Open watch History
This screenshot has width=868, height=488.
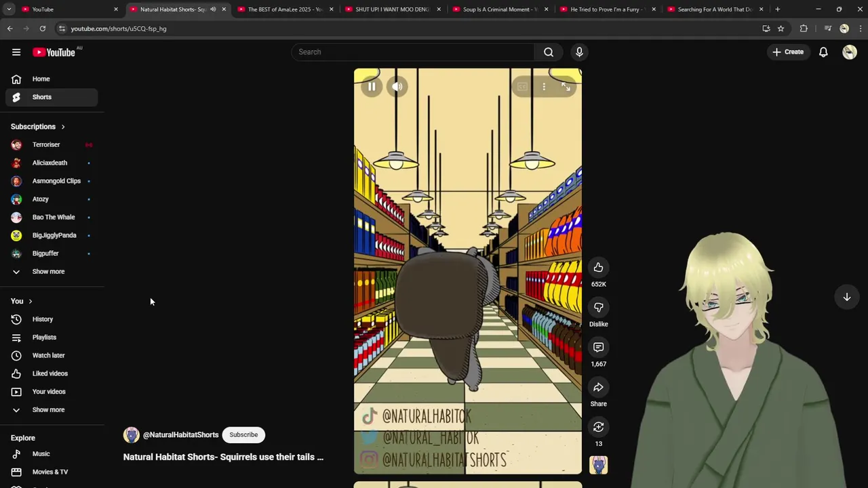click(52, 319)
